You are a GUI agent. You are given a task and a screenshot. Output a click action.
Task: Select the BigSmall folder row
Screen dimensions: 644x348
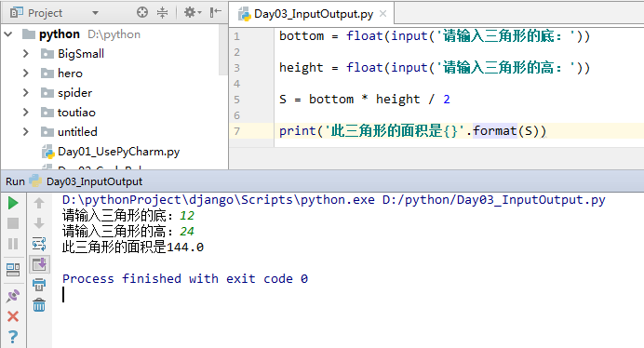click(x=110, y=54)
